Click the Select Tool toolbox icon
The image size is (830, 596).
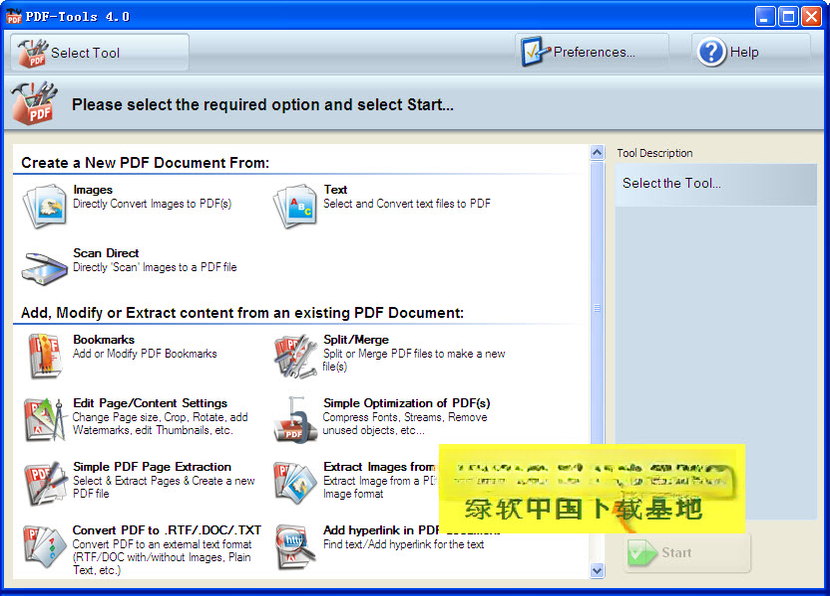(x=33, y=53)
